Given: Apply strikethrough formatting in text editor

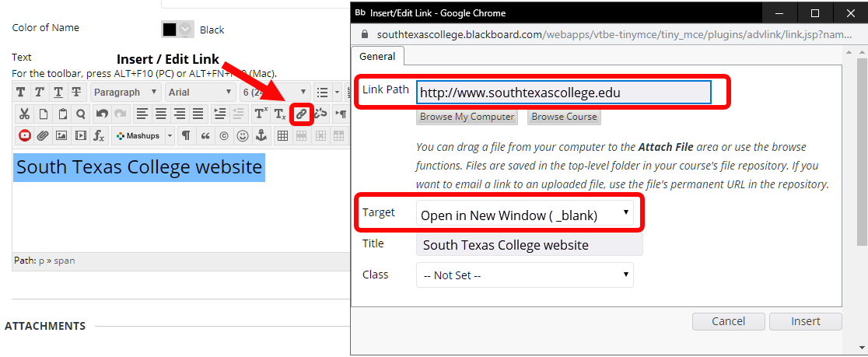Looking at the screenshot, I should coord(77,92).
